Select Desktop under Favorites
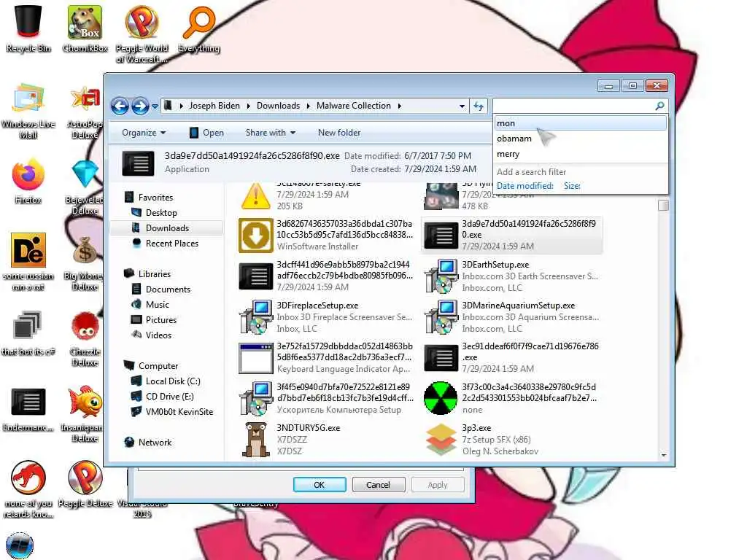 (161, 212)
